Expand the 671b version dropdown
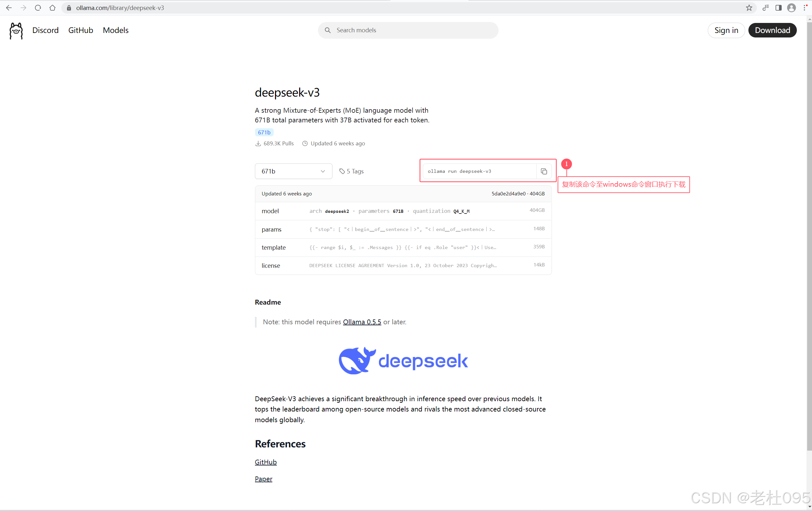Screen dimensions: 812x511 click(293, 172)
